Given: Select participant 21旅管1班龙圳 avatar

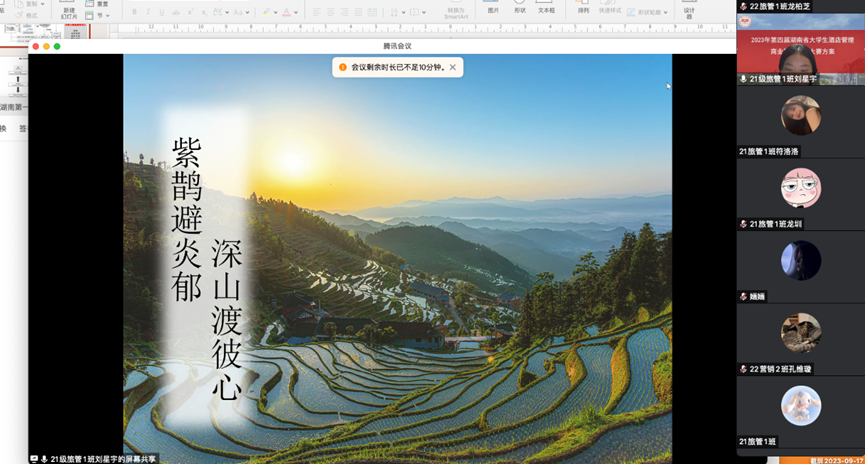Looking at the screenshot, I should point(800,188).
